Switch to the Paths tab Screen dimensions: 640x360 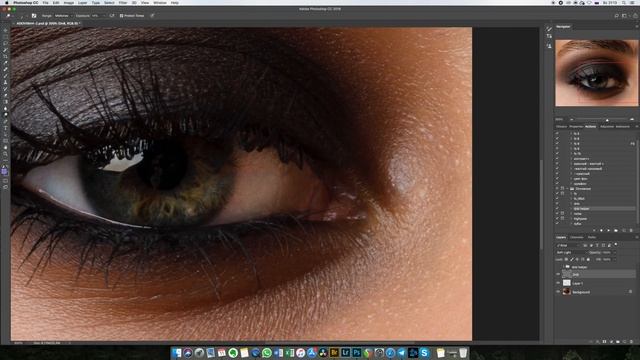pos(591,237)
